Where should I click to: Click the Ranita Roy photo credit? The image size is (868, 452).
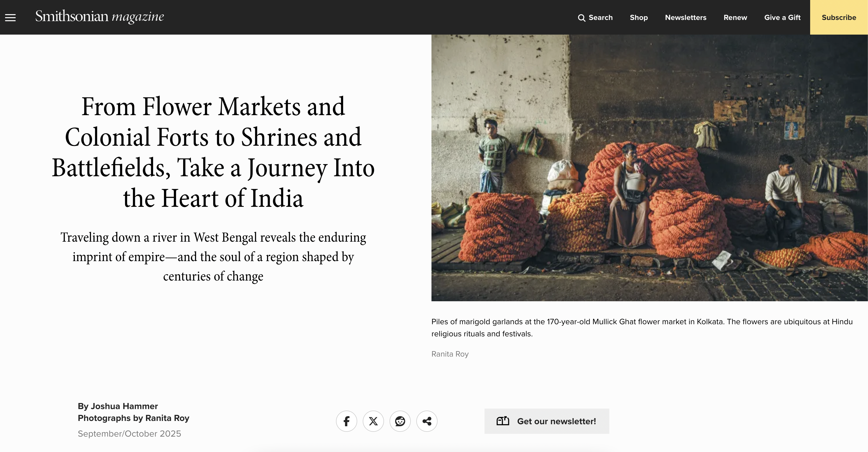(450, 354)
